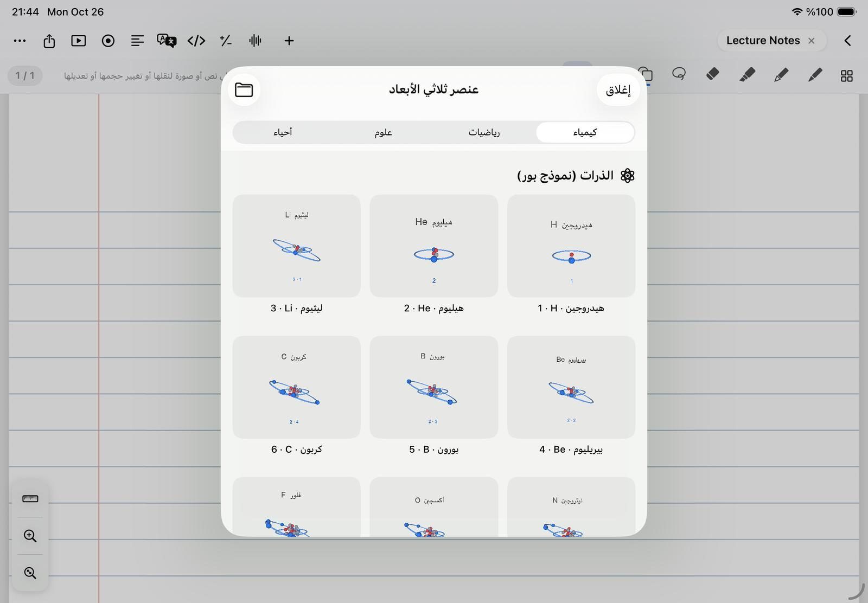Start recording with the record icon
Image resolution: width=868 pixels, height=603 pixels.
pos(108,41)
